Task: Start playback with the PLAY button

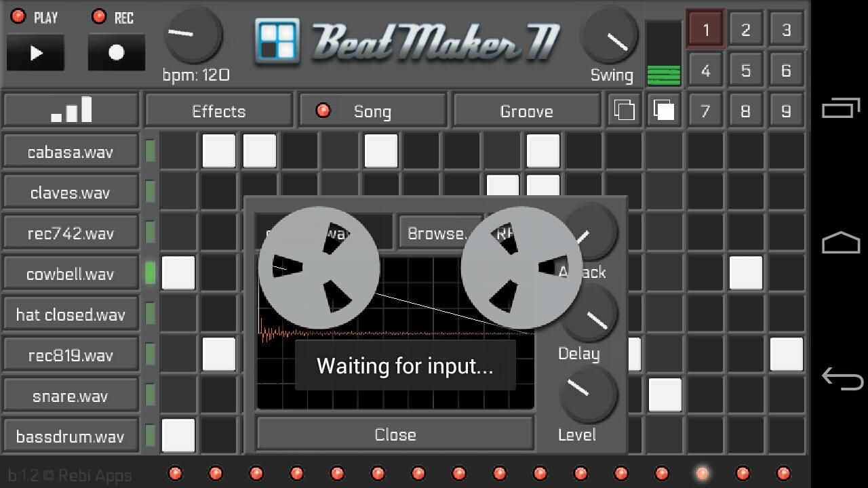Action: 35,52
